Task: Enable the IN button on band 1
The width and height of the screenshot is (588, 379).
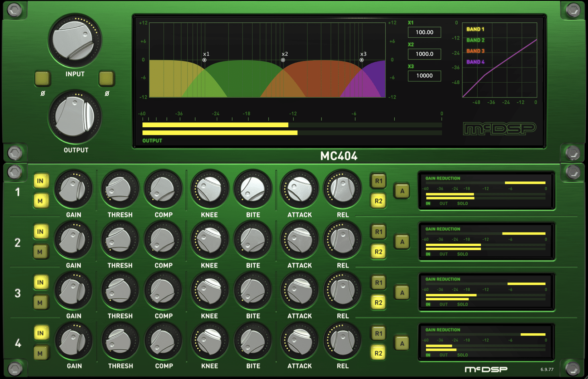Action: pos(41,181)
